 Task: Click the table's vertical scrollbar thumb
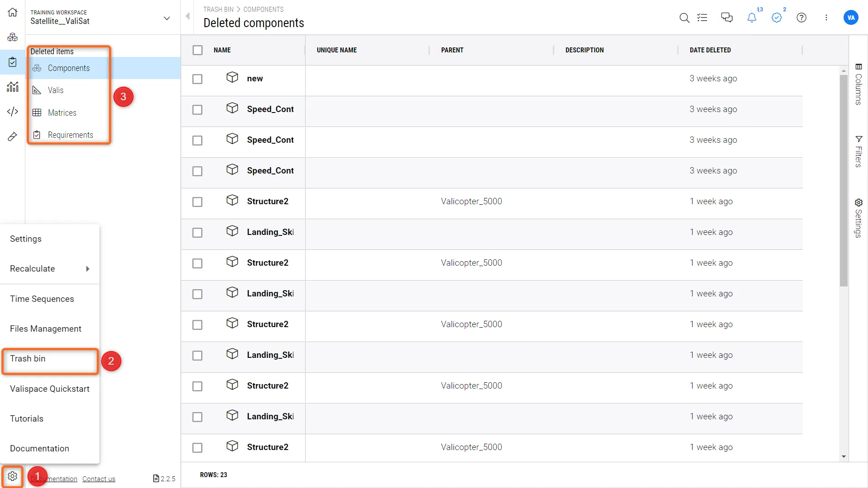pos(844,181)
